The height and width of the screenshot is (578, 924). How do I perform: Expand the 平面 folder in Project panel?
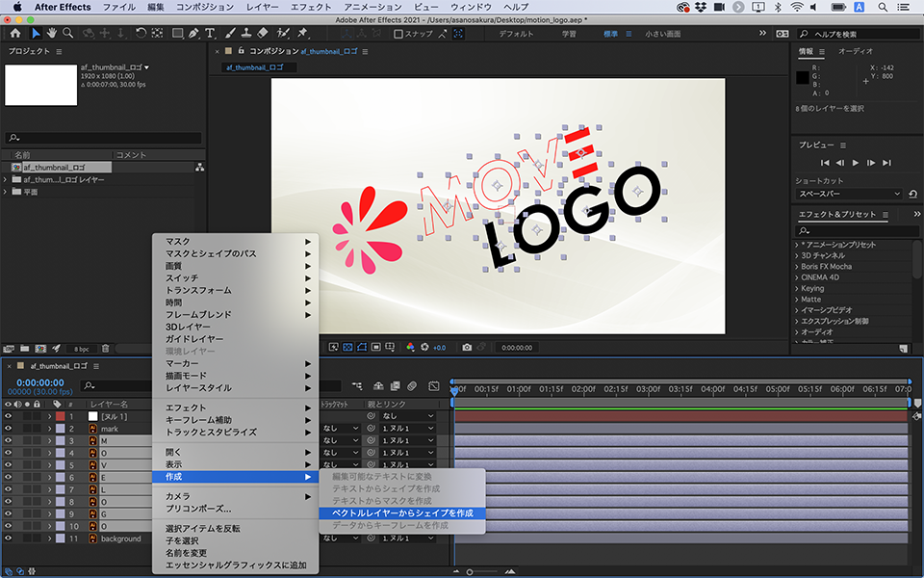pyautogui.click(x=6, y=192)
